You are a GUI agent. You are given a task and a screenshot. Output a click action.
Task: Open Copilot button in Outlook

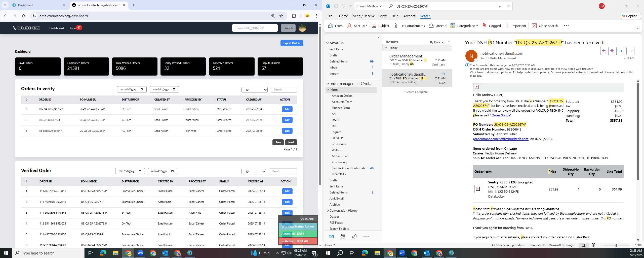point(631,16)
